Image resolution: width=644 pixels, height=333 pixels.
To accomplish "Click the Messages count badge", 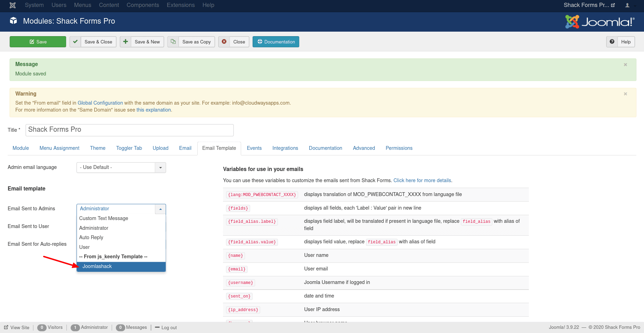I will coord(120,327).
